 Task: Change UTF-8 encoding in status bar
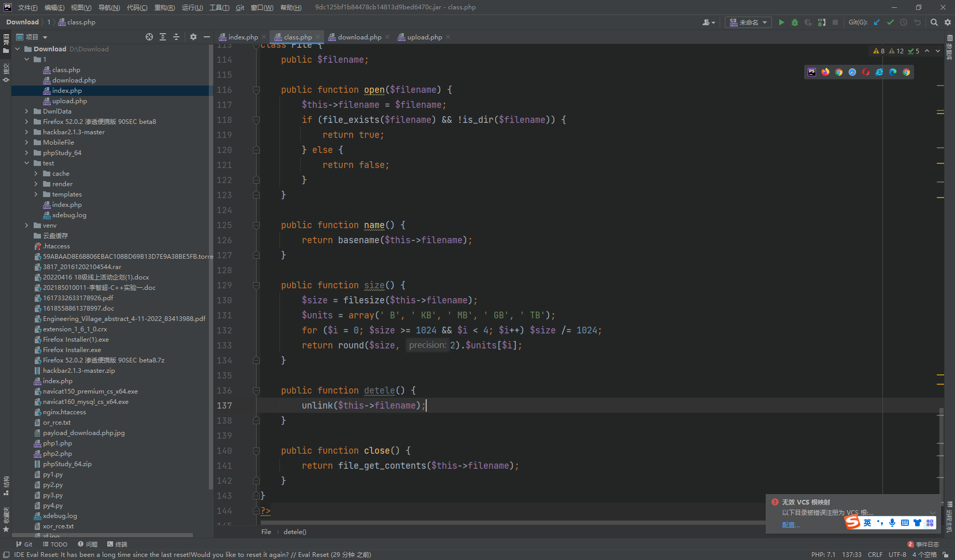(x=897, y=554)
